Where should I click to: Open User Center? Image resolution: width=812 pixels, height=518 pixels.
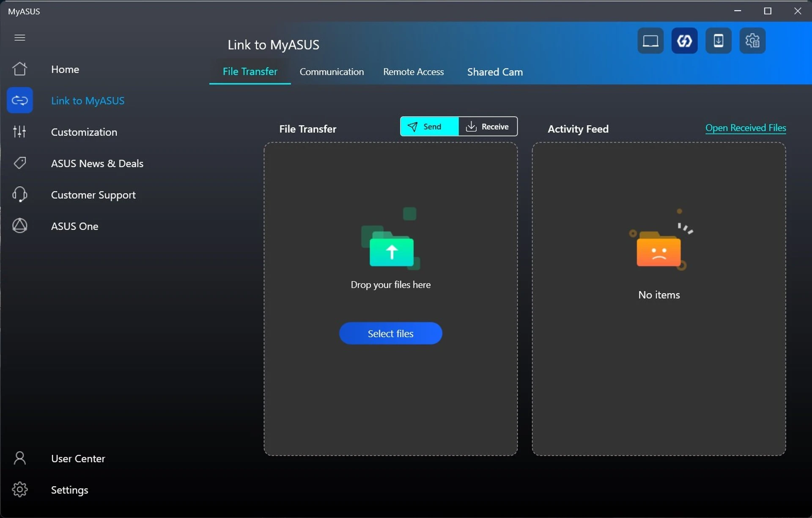(78, 459)
